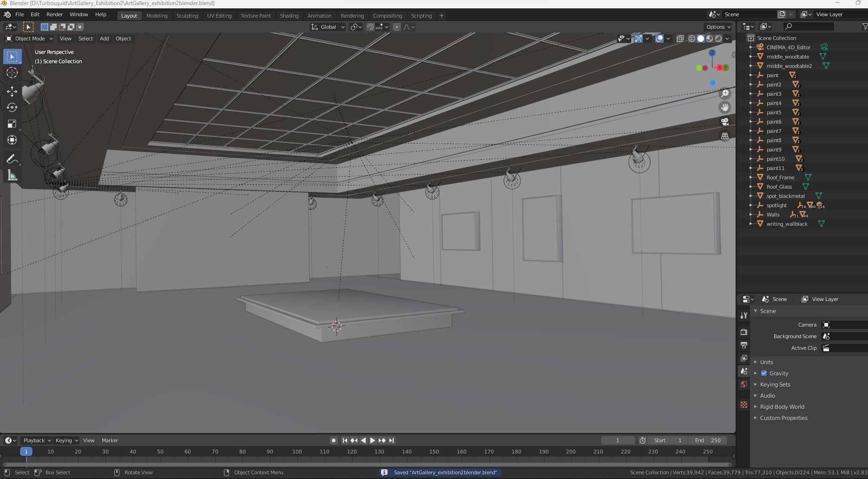Select the Cursor tool in the viewport toolbar

[12, 72]
